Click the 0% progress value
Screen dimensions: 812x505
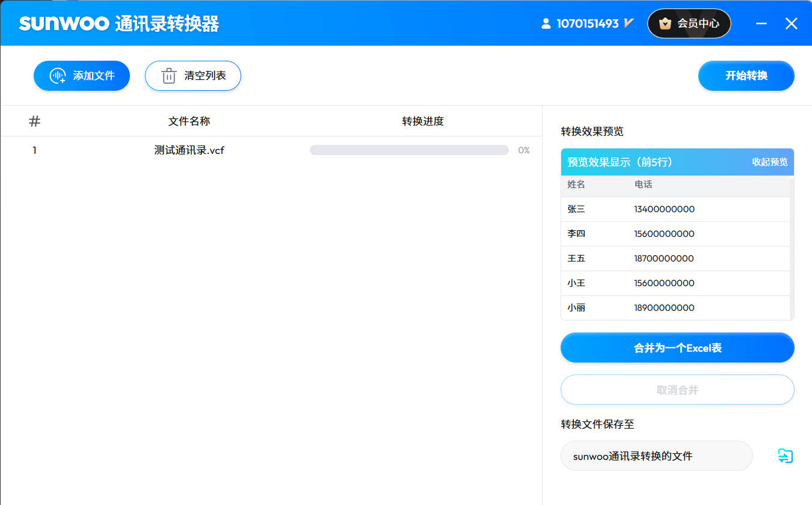pyautogui.click(x=524, y=150)
